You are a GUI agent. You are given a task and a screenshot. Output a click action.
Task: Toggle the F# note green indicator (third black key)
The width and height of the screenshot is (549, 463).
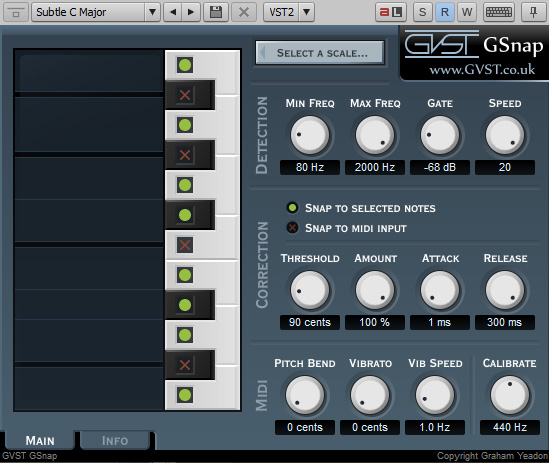tap(185, 215)
